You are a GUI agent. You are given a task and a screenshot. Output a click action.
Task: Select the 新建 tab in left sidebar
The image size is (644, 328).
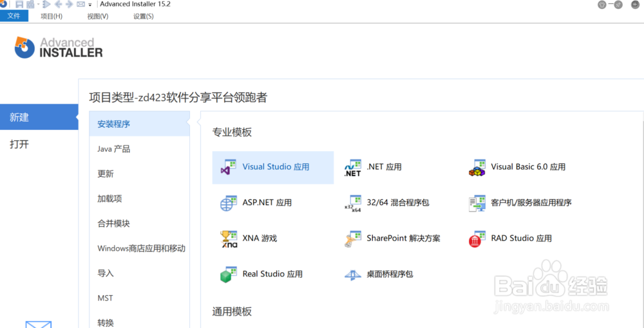coord(39,117)
